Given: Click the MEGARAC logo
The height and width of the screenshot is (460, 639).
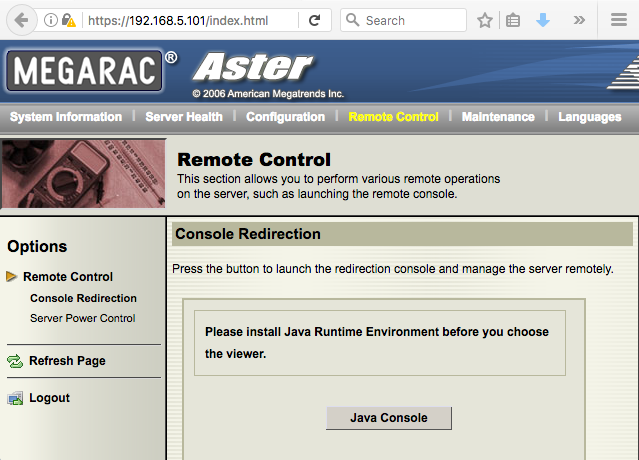Looking at the screenshot, I should click(x=84, y=70).
